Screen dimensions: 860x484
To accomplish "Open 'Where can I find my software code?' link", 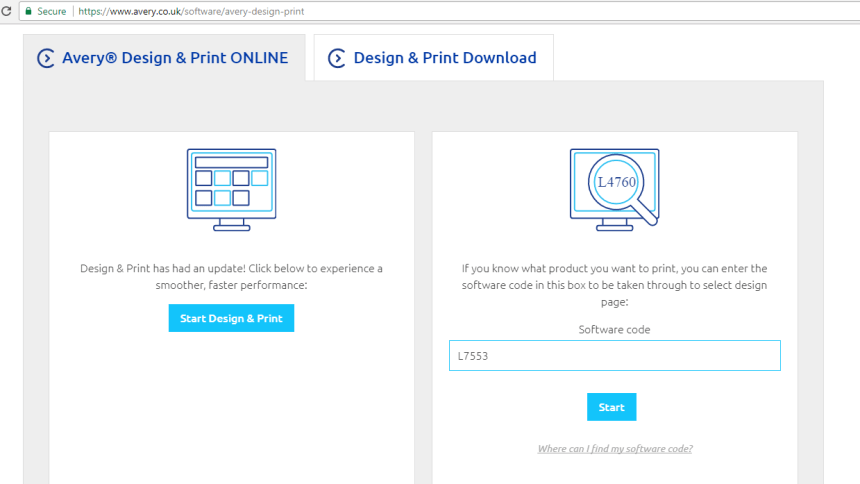I will (615, 449).
